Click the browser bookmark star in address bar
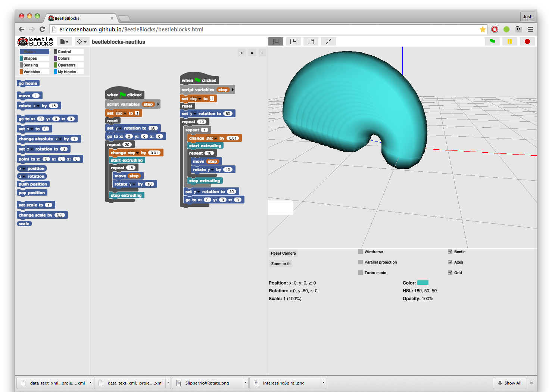The height and width of the screenshot is (392, 552). [483, 29]
